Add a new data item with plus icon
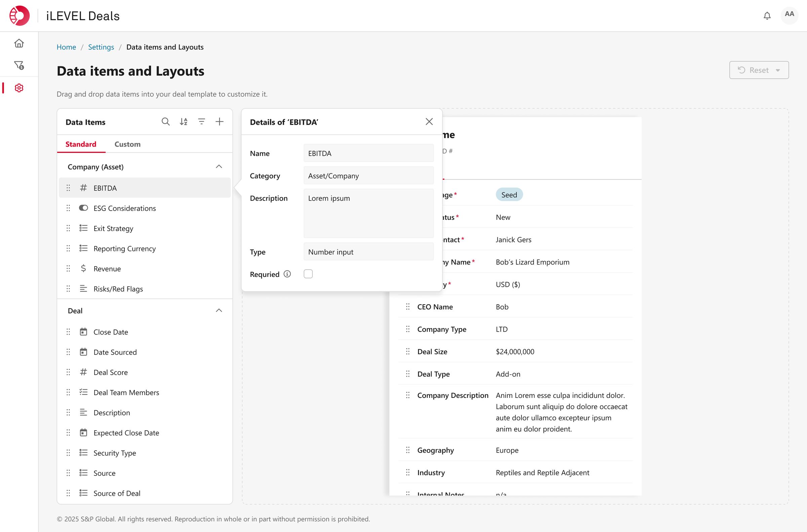Viewport: 807px width, 532px height. tap(220, 121)
